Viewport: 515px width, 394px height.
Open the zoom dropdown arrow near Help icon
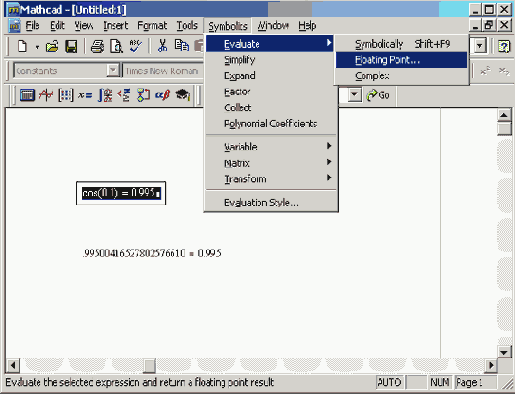tap(479, 46)
